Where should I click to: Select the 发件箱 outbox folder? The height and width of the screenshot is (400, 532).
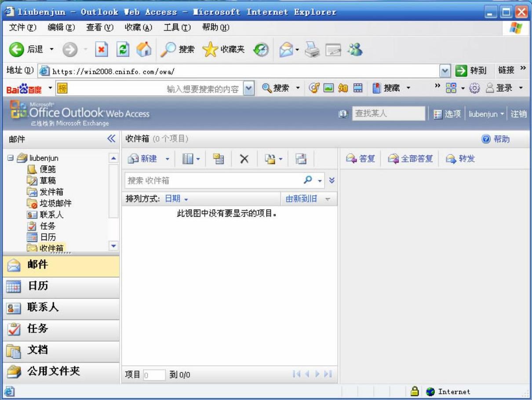45,192
